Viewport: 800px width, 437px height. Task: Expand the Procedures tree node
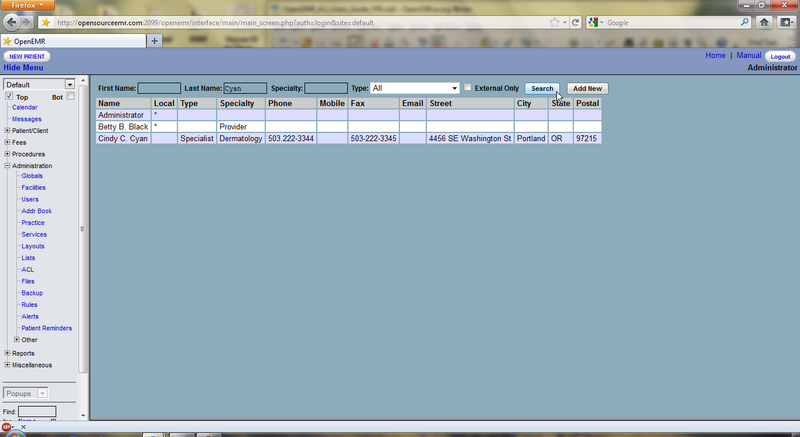pos(7,154)
